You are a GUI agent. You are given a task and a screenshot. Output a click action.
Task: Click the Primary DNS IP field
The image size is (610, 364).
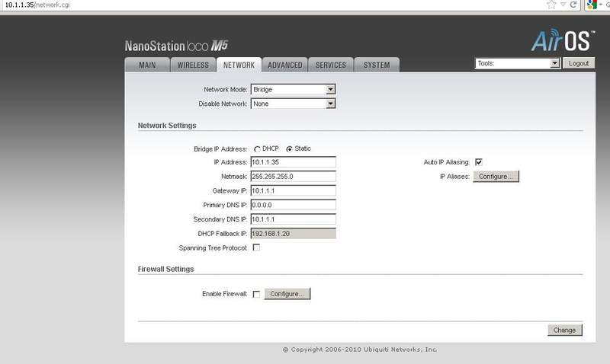(x=293, y=205)
